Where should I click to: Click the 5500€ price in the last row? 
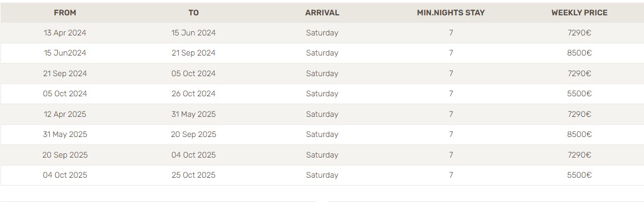click(x=579, y=175)
